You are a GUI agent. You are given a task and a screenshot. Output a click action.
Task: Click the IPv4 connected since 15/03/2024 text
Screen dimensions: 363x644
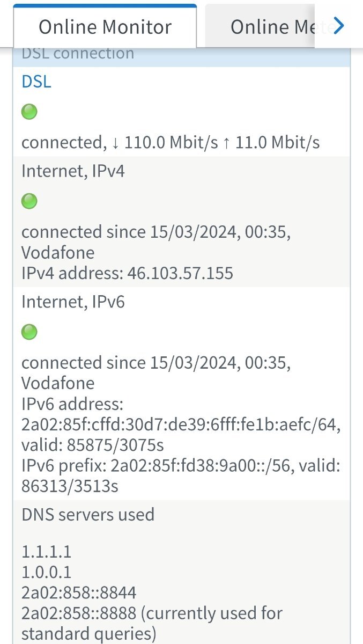click(x=156, y=232)
